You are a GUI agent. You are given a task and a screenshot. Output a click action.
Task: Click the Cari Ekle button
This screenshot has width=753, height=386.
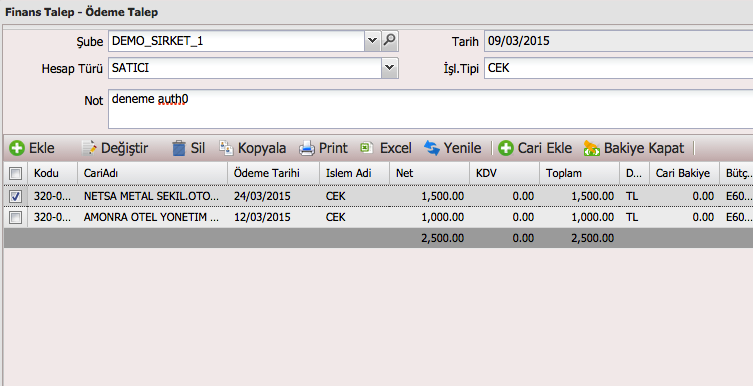[535, 148]
